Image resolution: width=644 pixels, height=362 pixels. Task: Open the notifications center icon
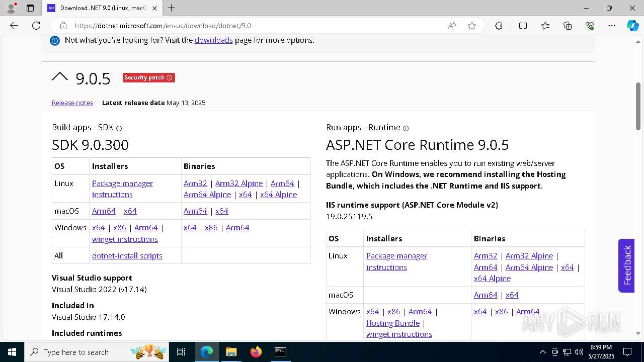click(627, 352)
